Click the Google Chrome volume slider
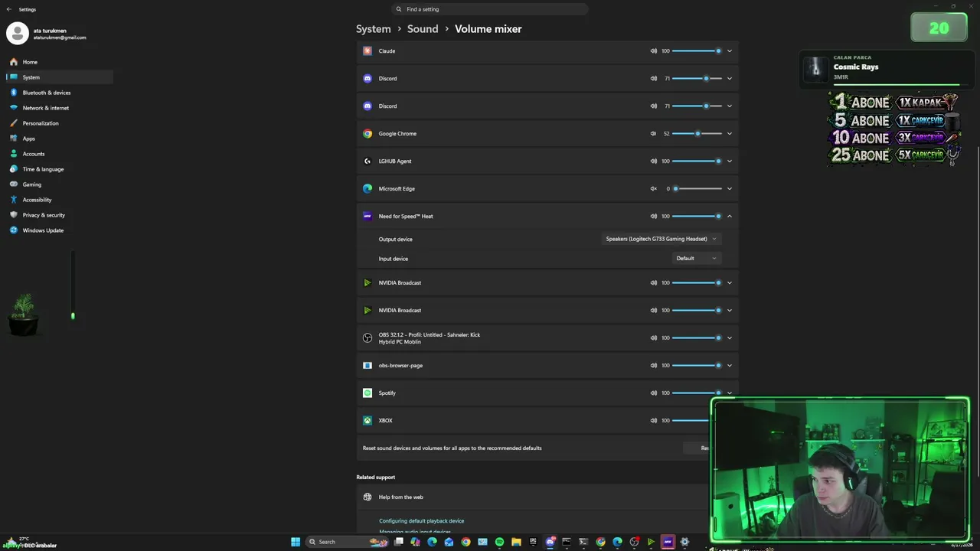This screenshot has height=551, width=980. (x=697, y=133)
